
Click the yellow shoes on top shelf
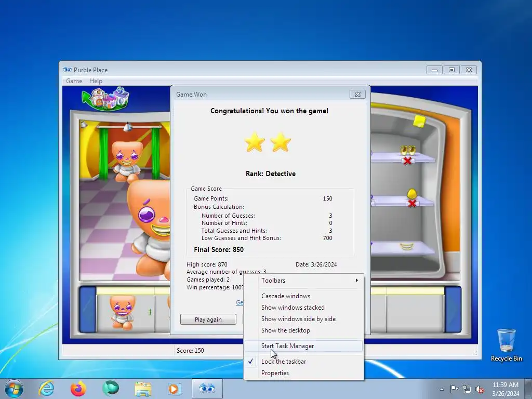(408, 150)
